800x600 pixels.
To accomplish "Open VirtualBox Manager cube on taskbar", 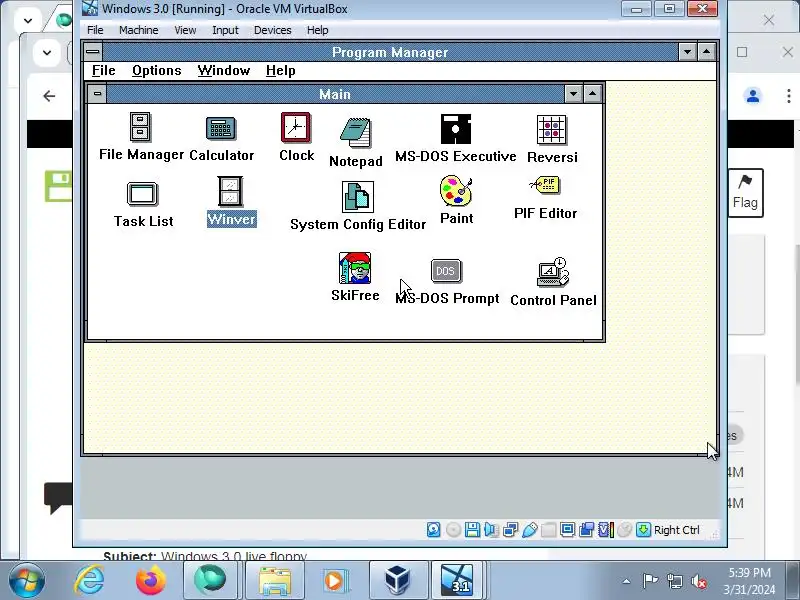I will 397,581.
